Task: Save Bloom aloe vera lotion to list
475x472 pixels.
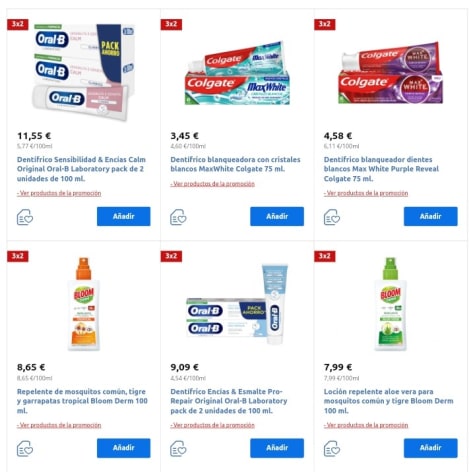Action: click(x=332, y=449)
